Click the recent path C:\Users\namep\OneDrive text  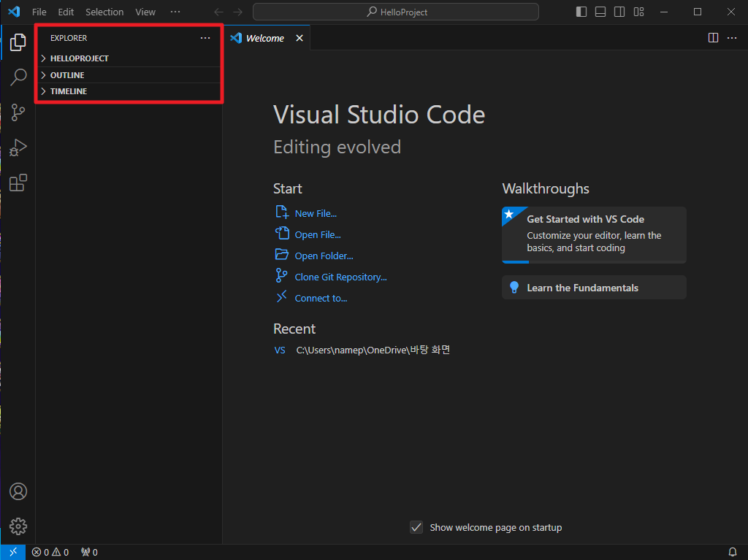[x=373, y=350]
